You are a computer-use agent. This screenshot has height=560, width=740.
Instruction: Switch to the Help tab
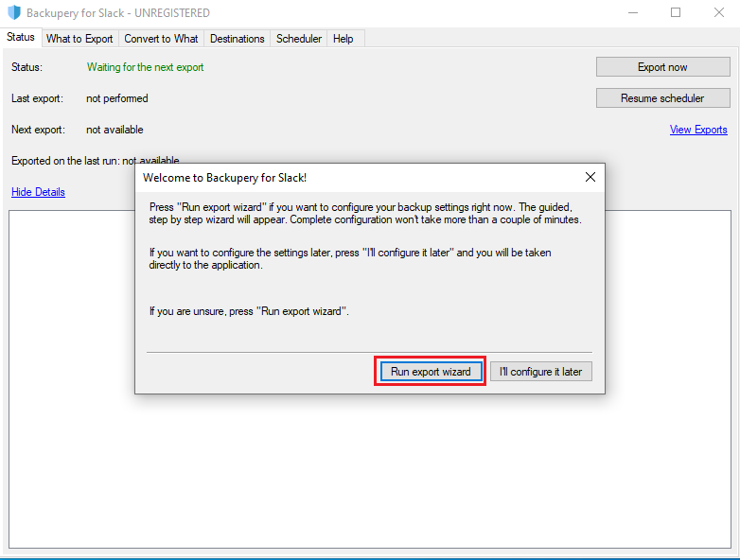pos(344,39)
